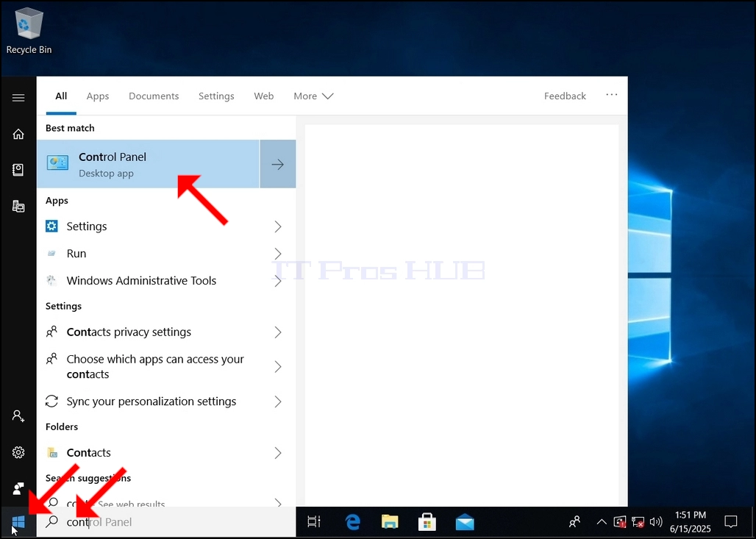Expand the Run result chevron
This screenshot has height=539, width=756.
(x=278, y=254)
